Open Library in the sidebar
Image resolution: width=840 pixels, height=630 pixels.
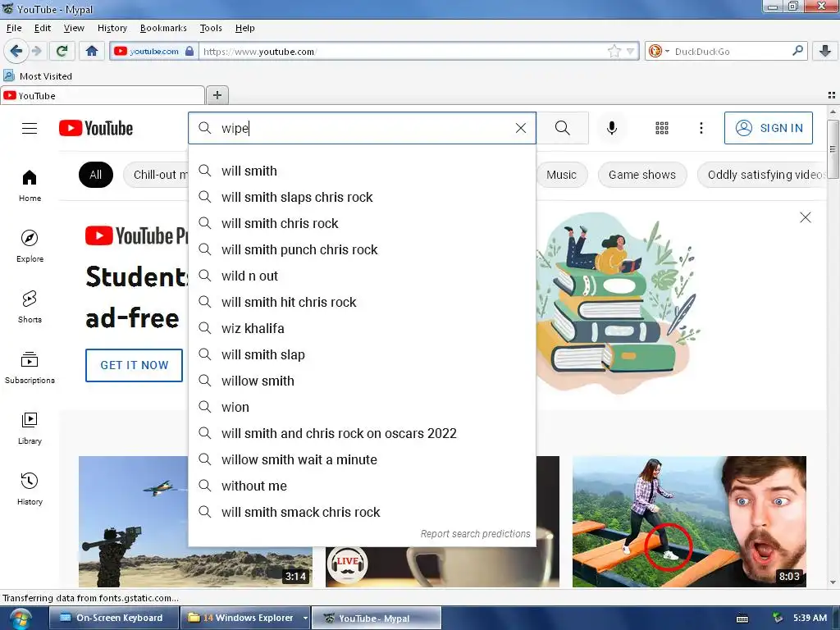pos(30,428)
